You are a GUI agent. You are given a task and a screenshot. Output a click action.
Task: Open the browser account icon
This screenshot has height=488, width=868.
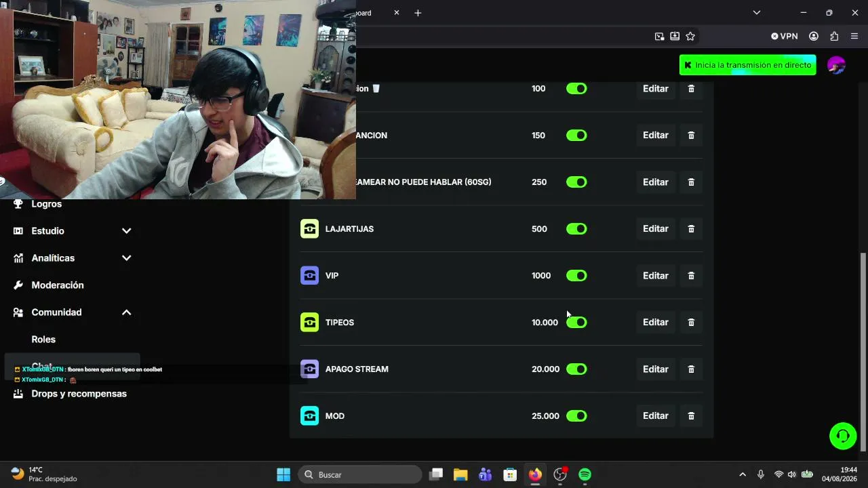tap(814, 37)
